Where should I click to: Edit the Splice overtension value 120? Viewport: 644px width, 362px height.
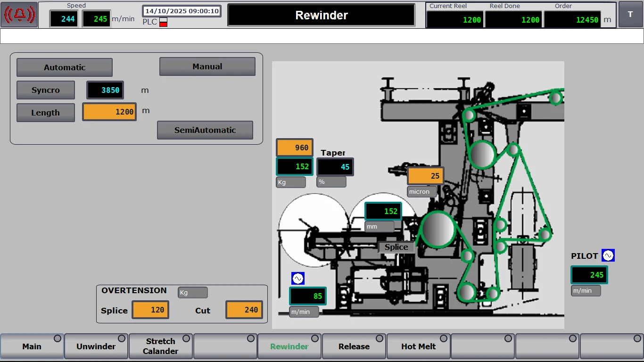[150, 310]
